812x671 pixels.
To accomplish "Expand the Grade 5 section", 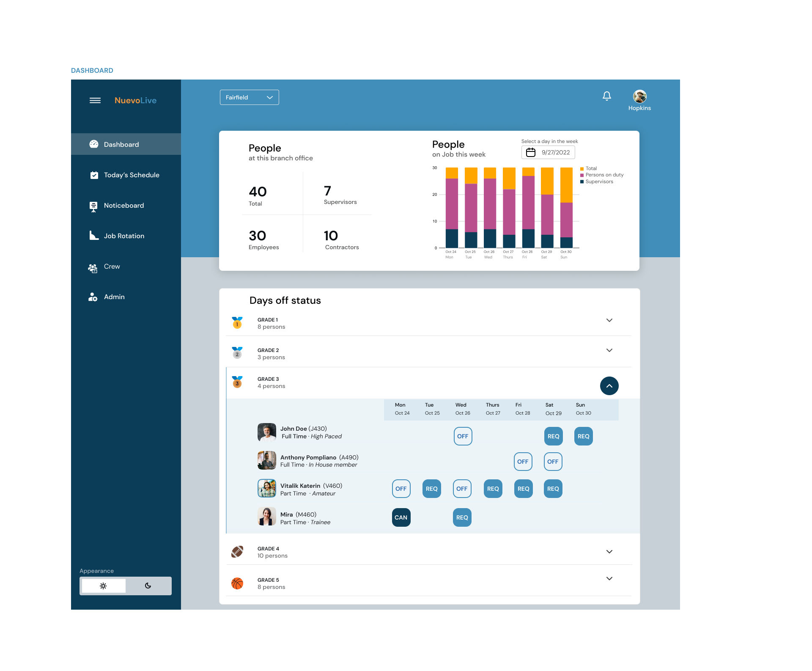I will tap(609, 578).
